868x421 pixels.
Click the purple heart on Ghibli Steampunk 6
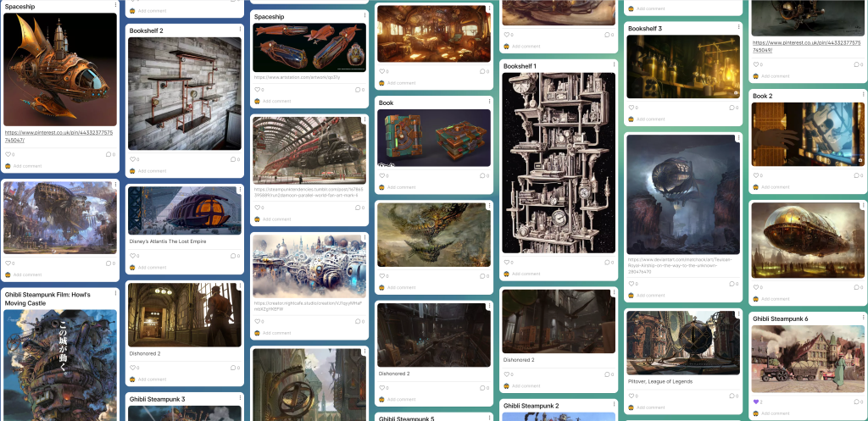click(x=755, y=402)
